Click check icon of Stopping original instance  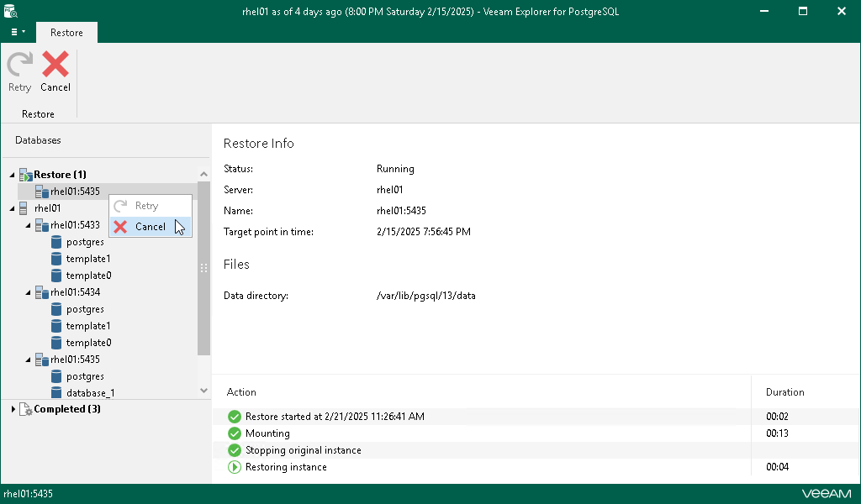(235, 450)
